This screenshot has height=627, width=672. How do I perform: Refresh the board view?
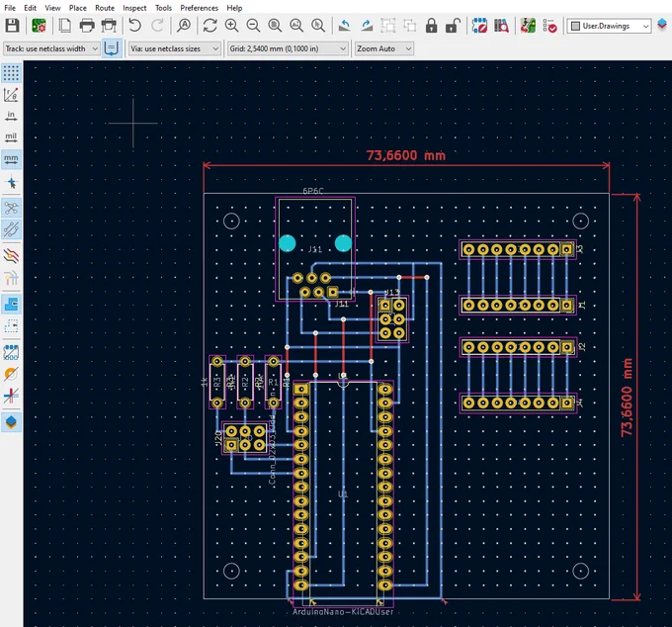(210, 26)
